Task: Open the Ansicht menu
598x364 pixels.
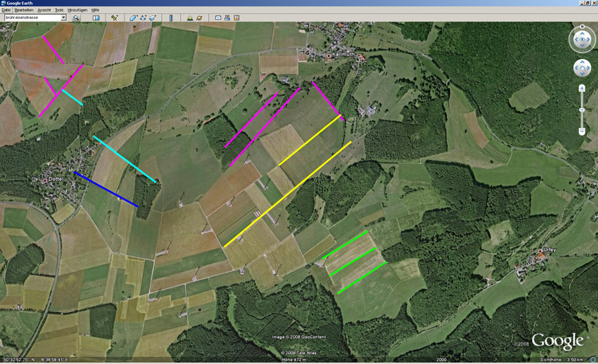Action: pyautogui.click(x=44, y=10)
